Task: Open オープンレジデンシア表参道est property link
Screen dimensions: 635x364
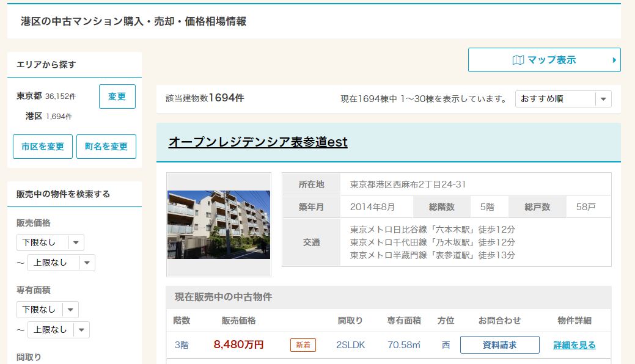Action: click(x=258, y=142)
